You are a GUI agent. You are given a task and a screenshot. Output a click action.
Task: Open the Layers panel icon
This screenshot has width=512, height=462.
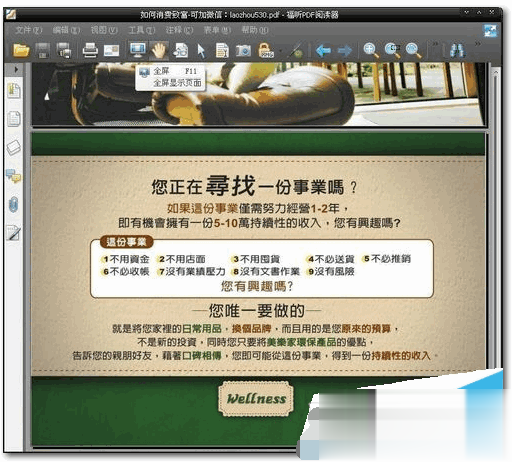pyautogui.click(x=14, y=148)
